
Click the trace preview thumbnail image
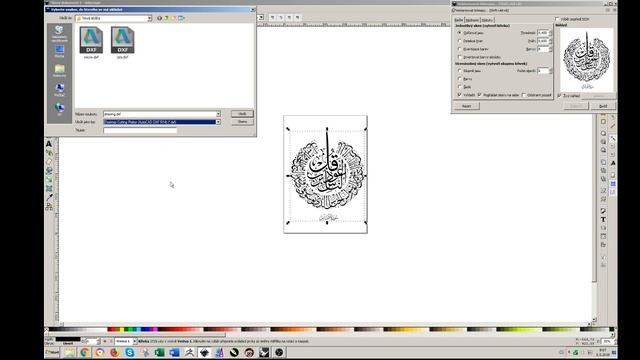(587, 60)
